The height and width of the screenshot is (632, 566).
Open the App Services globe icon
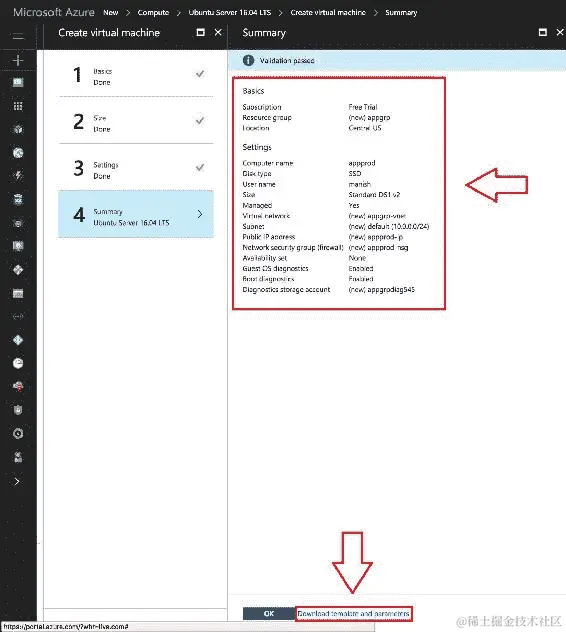[x=18, y=153]
